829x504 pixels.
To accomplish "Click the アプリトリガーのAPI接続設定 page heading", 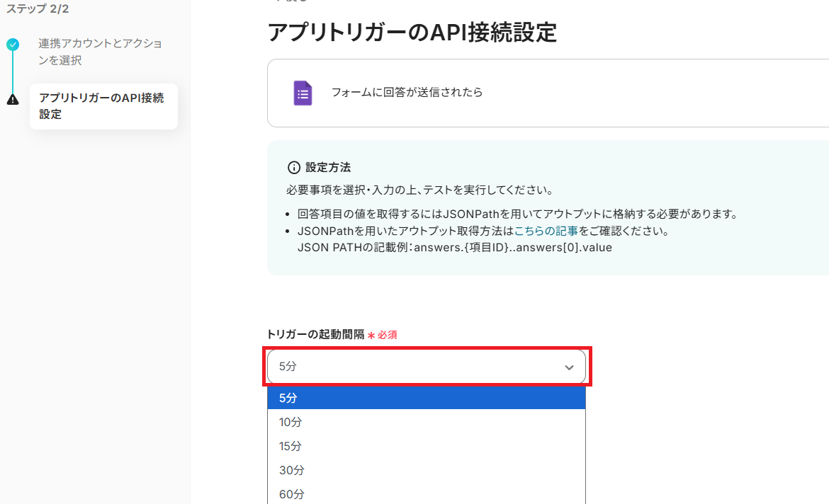I will [x=412, y=32].
